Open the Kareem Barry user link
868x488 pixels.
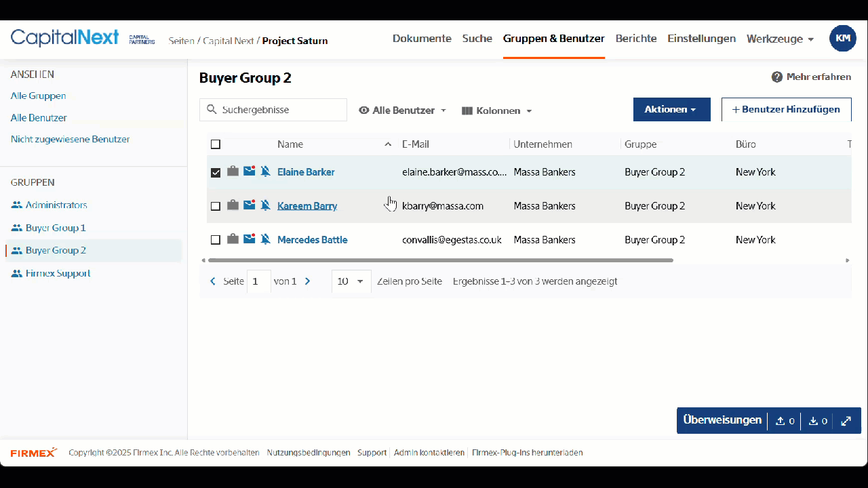[x=307, y=206]
